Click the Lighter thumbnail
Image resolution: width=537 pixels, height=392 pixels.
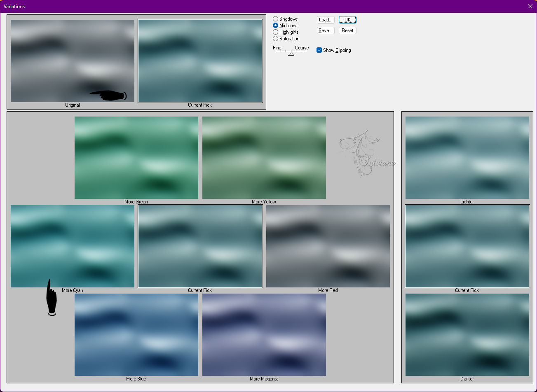pos(467,158)
